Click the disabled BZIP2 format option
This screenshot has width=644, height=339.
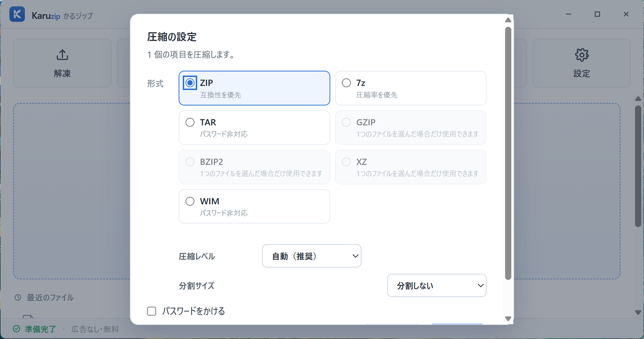coord(254,167)
